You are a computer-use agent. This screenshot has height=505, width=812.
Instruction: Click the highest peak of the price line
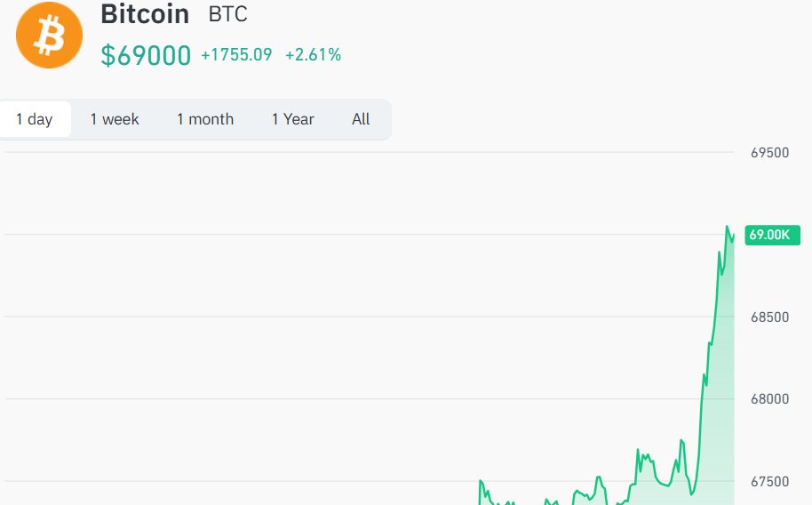pyautogui.click(x=728, y=227)
